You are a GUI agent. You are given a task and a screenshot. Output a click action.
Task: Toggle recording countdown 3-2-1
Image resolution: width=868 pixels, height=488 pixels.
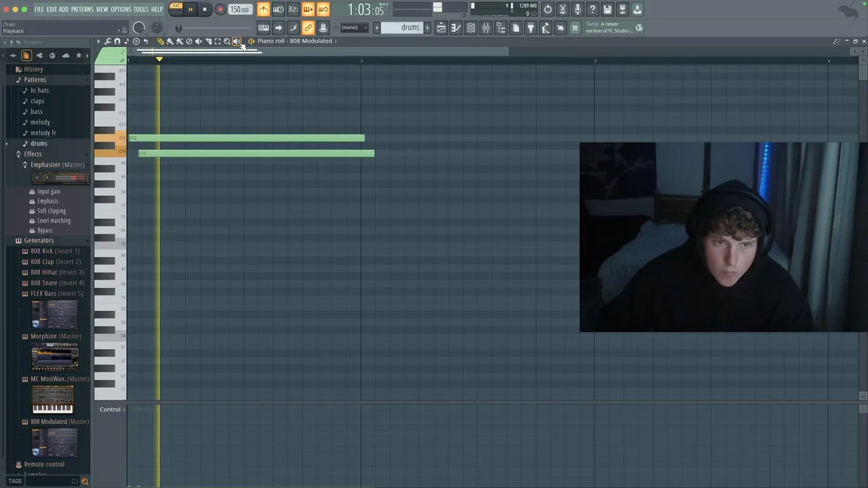point(293,9)
